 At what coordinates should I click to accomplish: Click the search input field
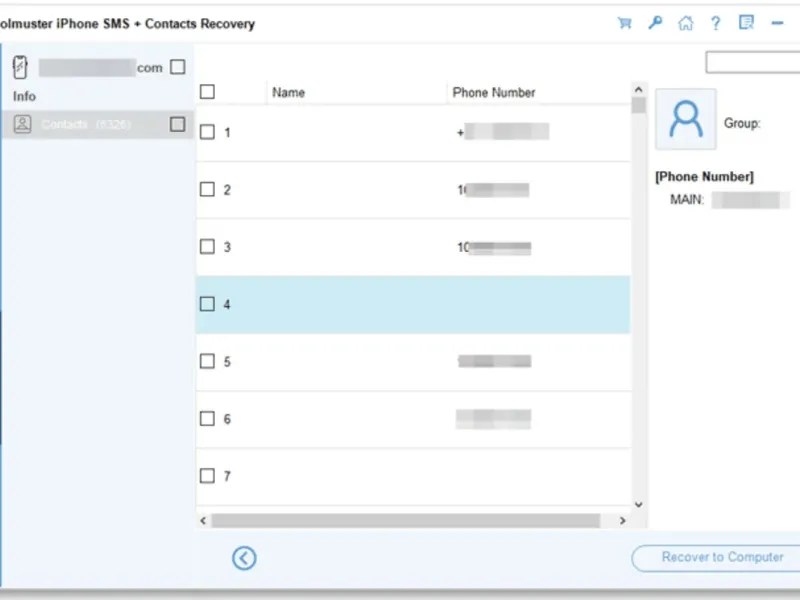pyautogui.click(x=753, y=62)
